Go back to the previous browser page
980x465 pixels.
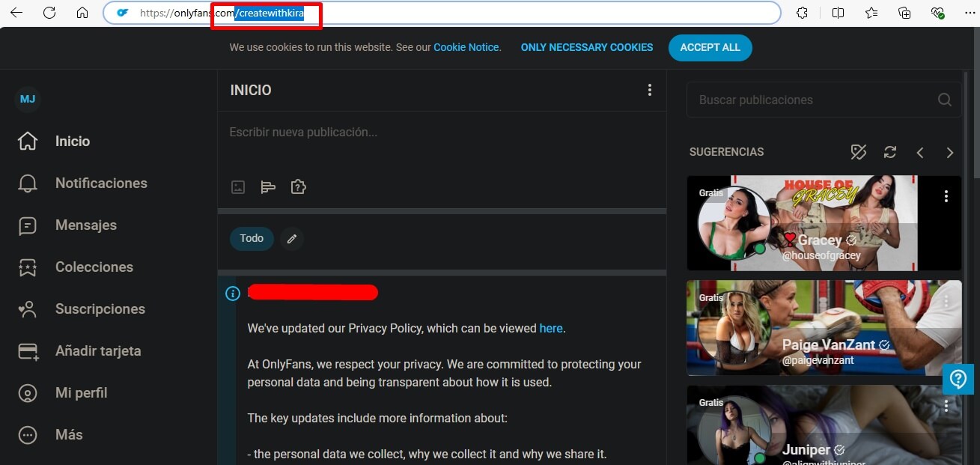click(16, 13)
